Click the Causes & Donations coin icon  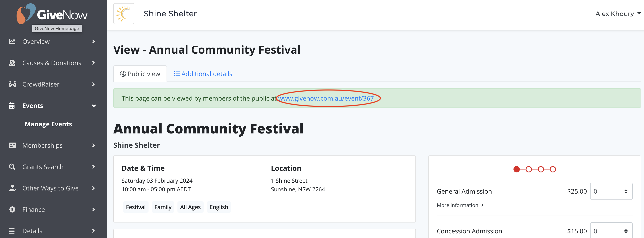coord(12,63)
